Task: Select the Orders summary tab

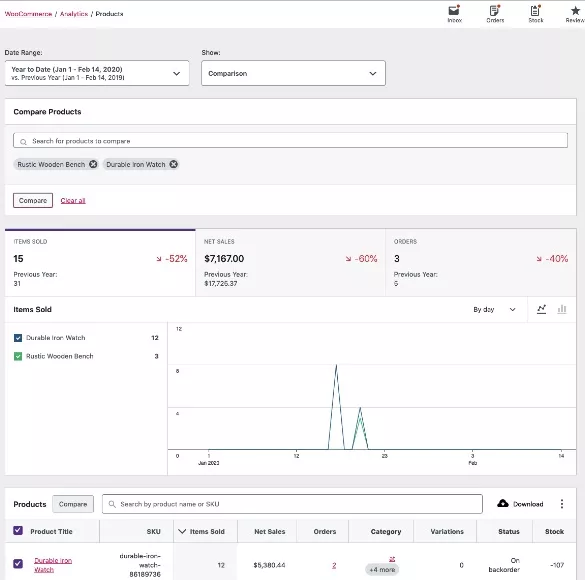Action: pyautogui.click(x=481, y=263)
